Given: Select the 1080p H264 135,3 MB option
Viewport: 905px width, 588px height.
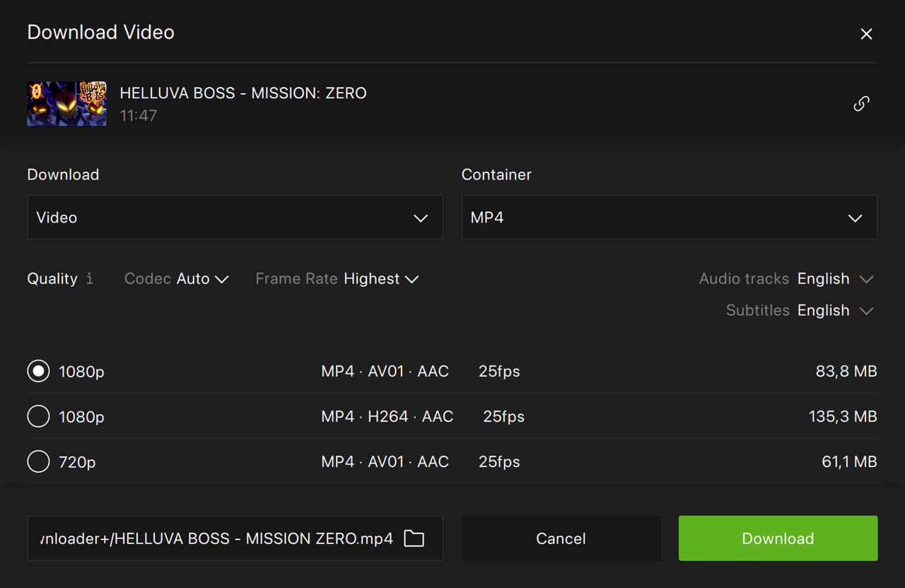Looking at the screenshot, I should 38,416.
